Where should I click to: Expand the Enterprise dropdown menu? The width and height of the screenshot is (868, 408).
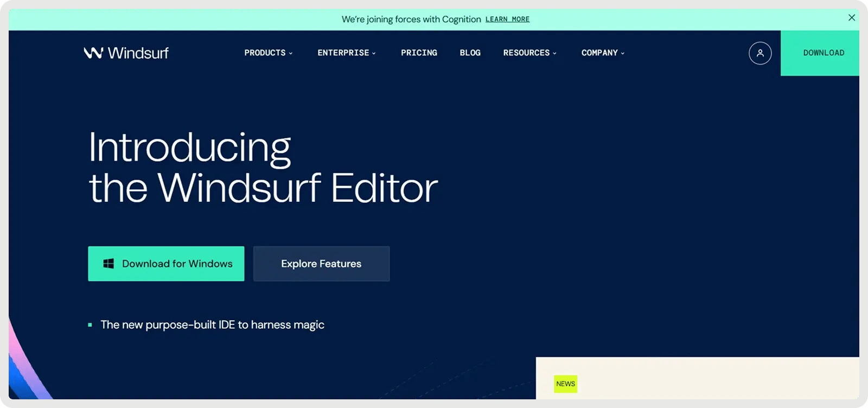(347, 53)
